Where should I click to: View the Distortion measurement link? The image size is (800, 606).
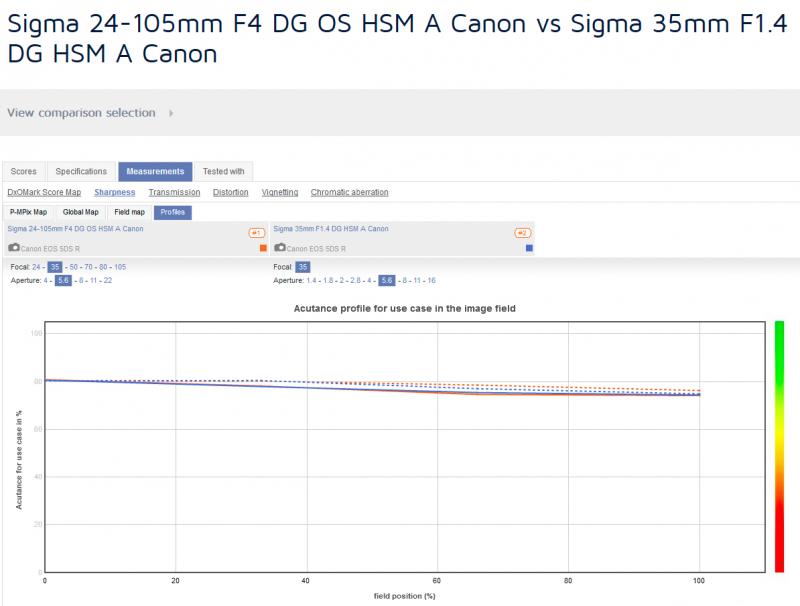coord(231,192)
